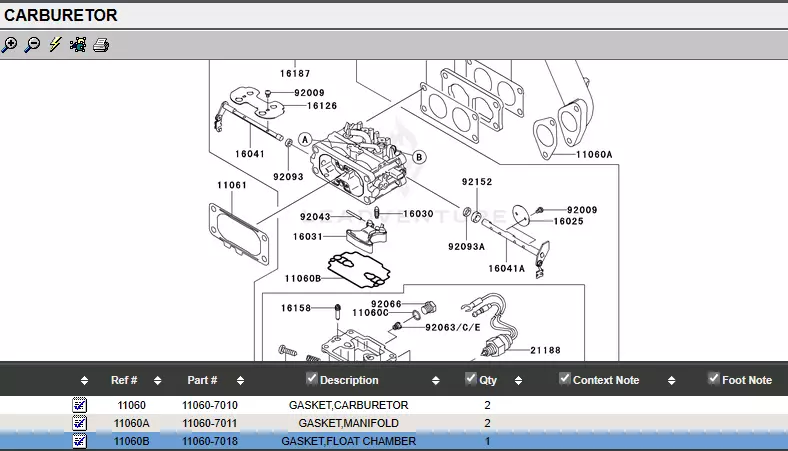This screenshot has height=451, width=788.
Task: Toggle the Description column checkbox
Action: coord(312,379)
